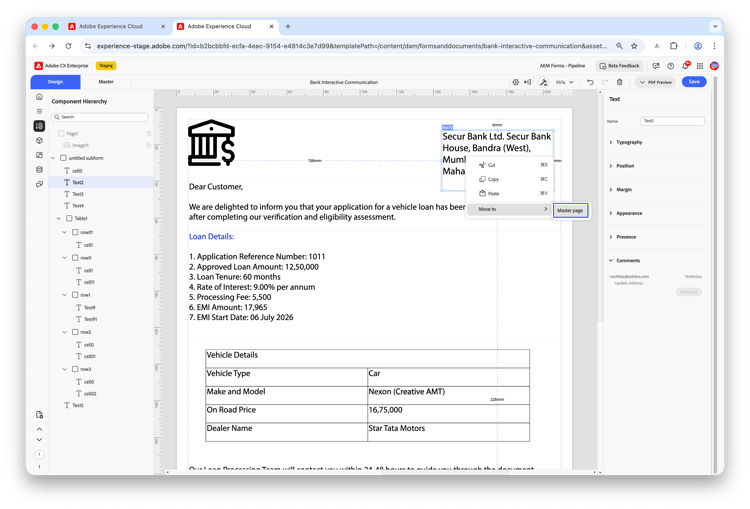Open the comments bubble icon in left rail
The height and width of the screenshot is (509, 750).
point(39,184)
